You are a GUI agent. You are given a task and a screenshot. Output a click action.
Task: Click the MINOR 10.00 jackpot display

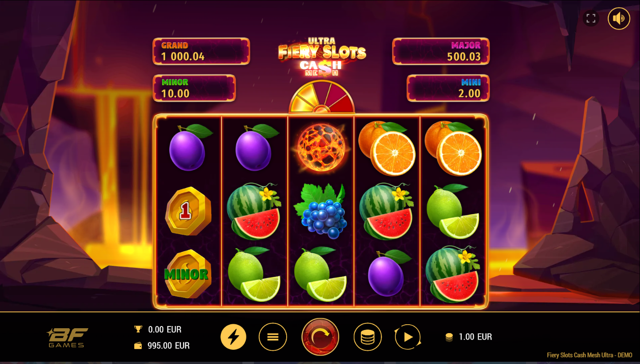point(194,88)
